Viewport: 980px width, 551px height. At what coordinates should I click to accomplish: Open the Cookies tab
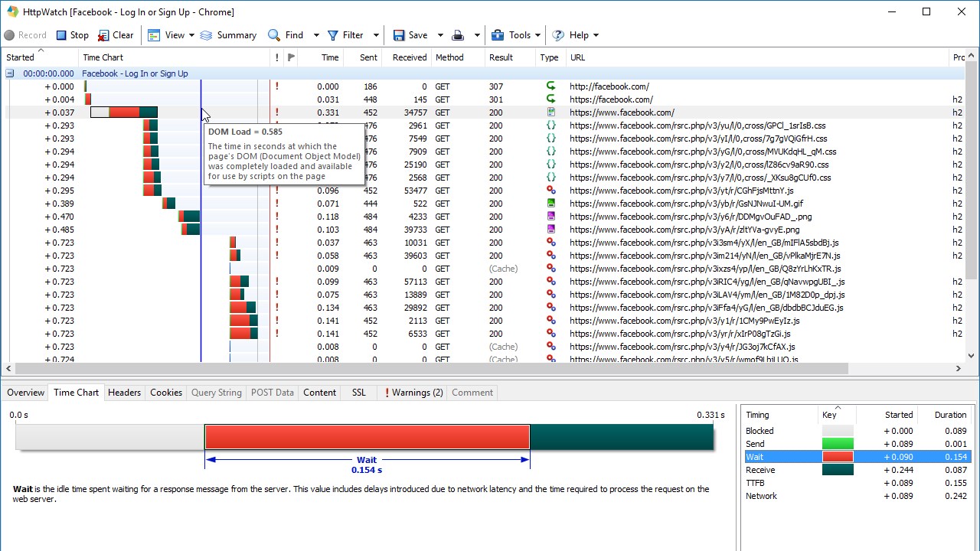point(166,393)
